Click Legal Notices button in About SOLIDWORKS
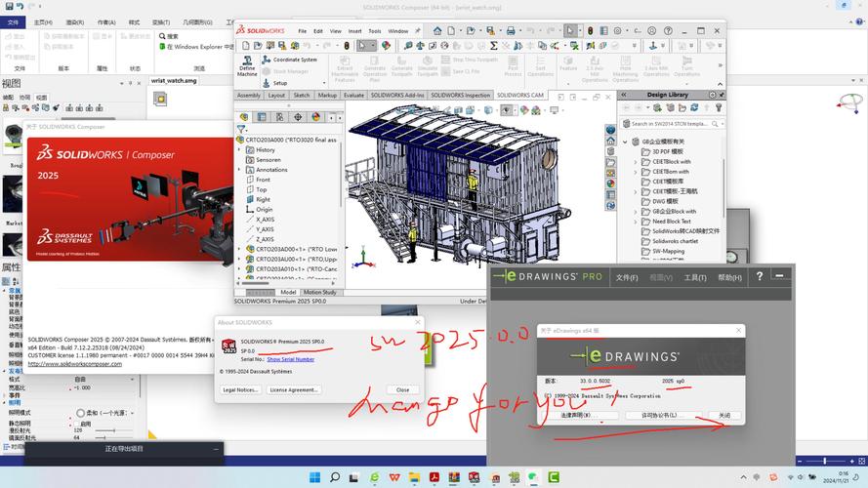 (240, 389)
